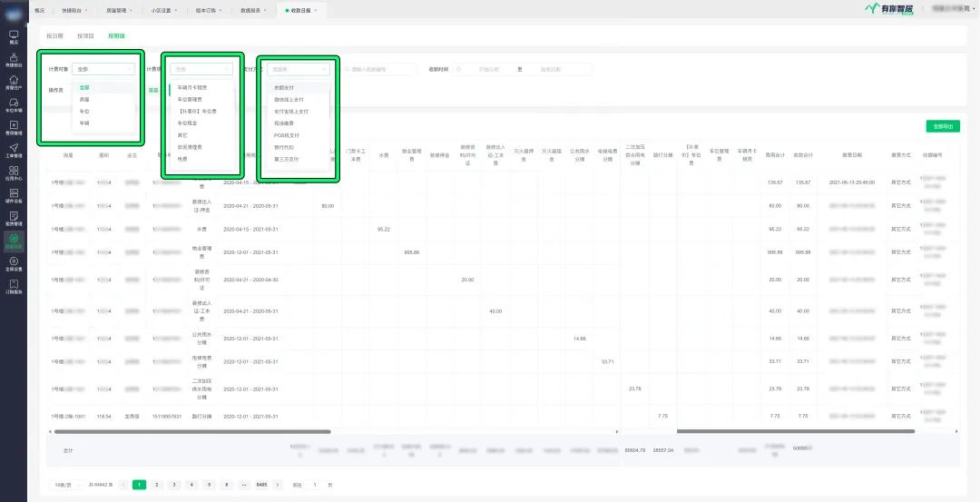
Task: Switch to the 按项目 tab
Action: pyautogui.click(x=85, y=35)
